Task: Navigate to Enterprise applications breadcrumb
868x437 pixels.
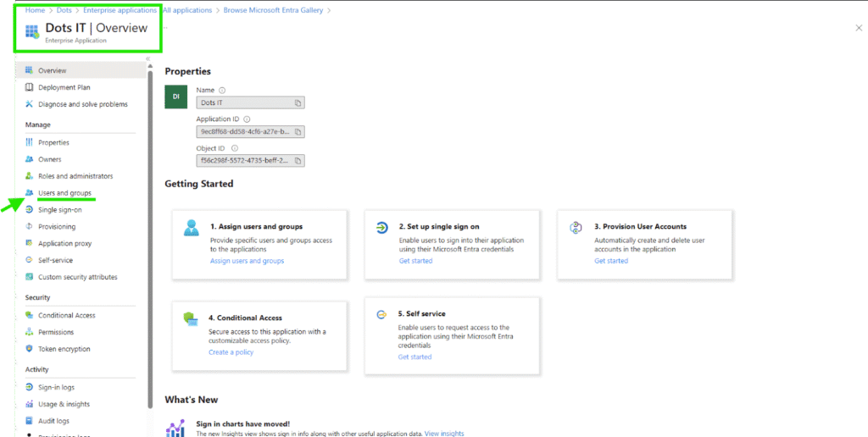Action: tap(120, 10)
